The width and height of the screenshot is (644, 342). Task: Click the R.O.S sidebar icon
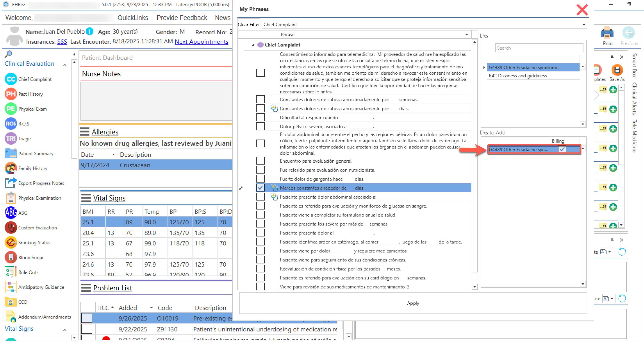click(x=11, y=124)
